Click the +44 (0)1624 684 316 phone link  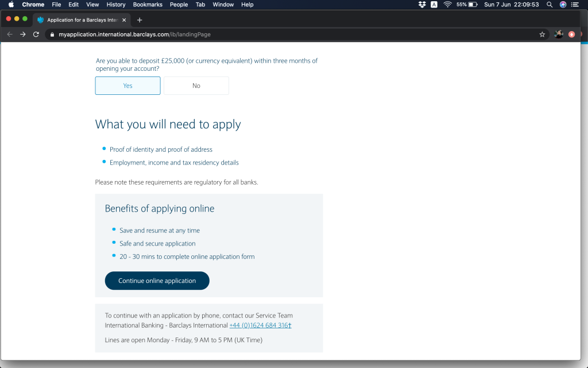pos(260,325)
